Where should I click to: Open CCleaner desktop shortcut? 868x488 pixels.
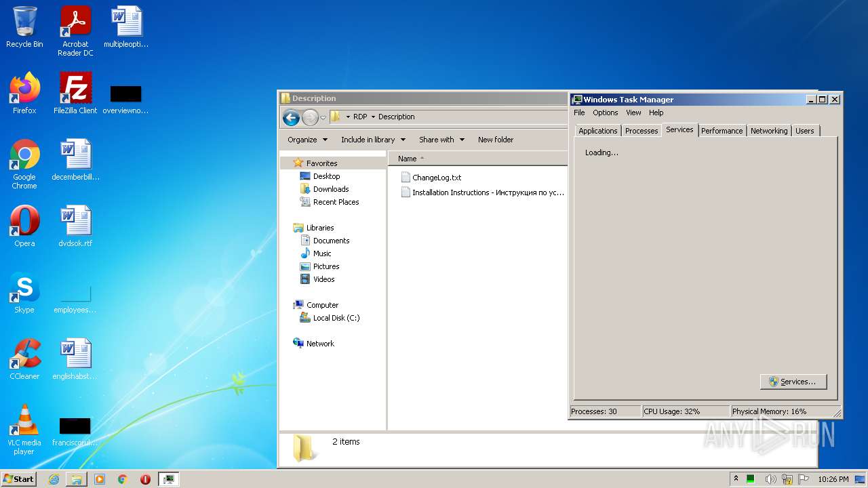24,359
